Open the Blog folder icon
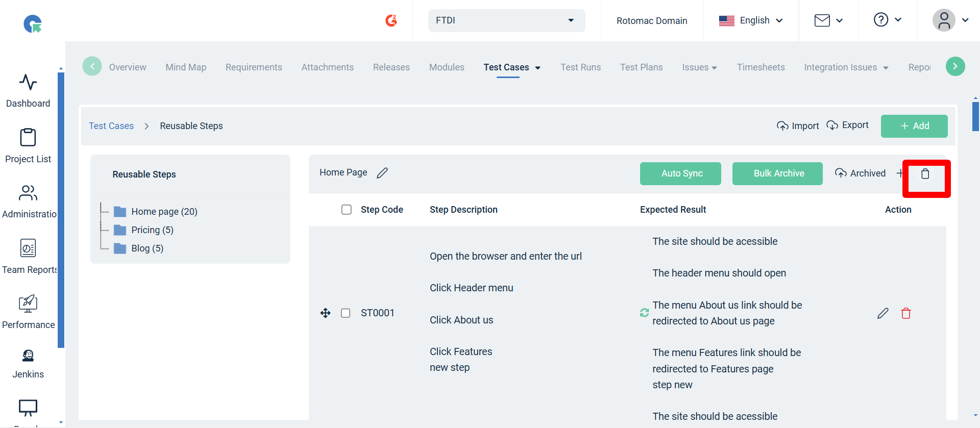 pyautogui.click(x=120, y=248)
